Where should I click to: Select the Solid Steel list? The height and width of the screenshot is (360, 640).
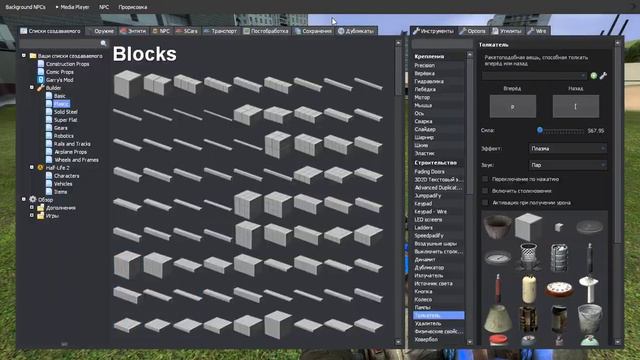coord(65,111)
